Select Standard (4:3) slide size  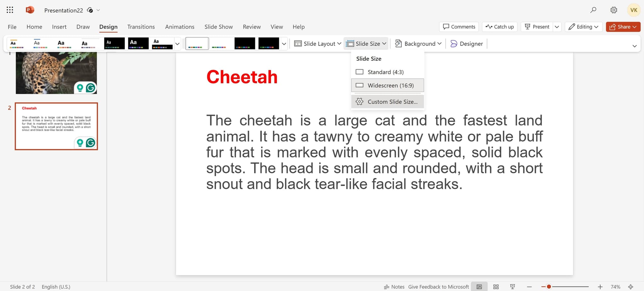click(x=385, y=72)
